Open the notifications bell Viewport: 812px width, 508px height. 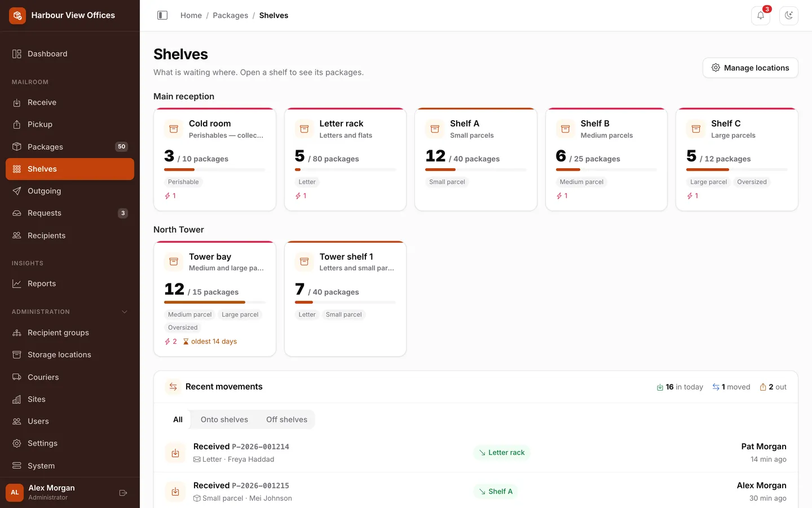tap(761, 15)
